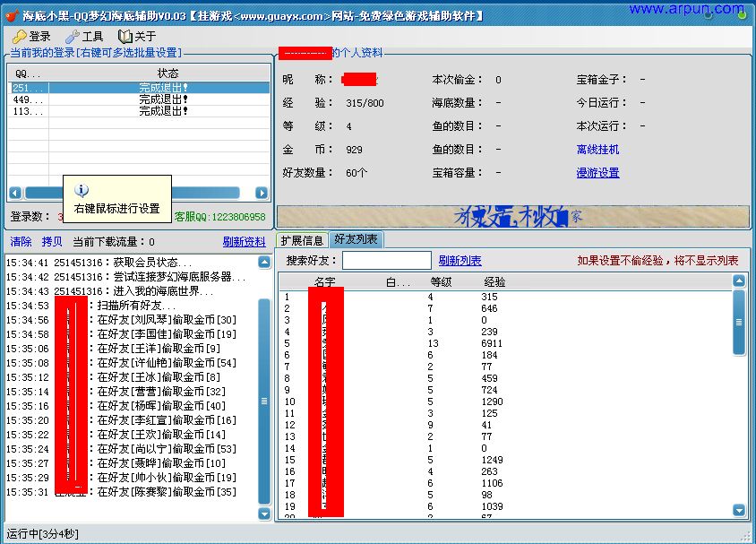Screen dimensions: 756x544
Task: Click the log panel vertical scrollbar thumb
Action: (x=264, y=402)
